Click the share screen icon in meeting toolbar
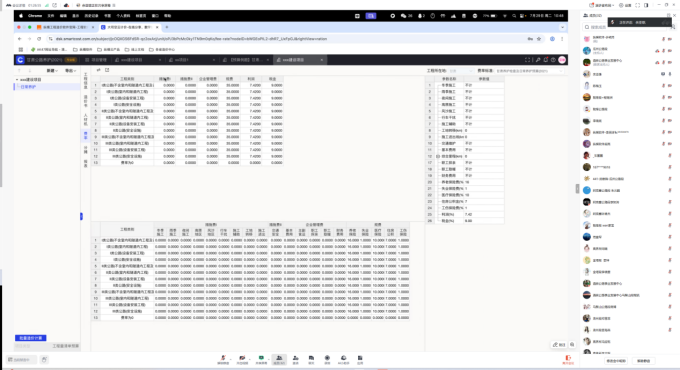 261,359
